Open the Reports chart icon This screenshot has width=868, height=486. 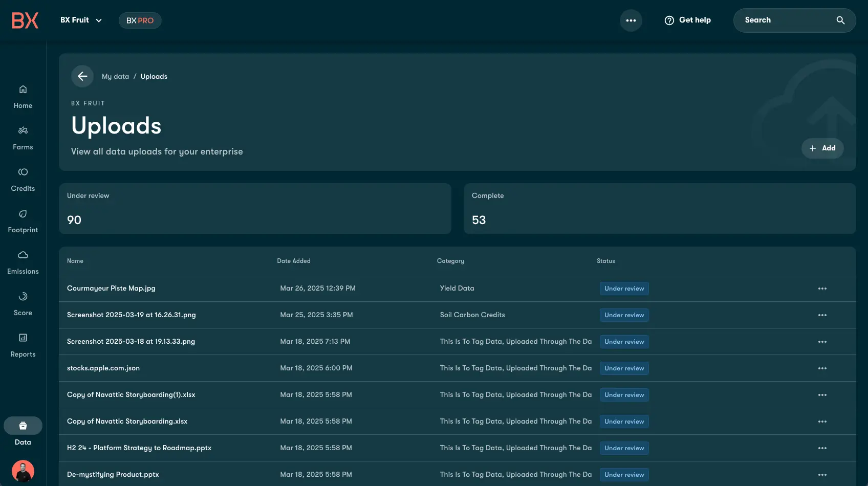pyautogui.click(x=23, y=338)
